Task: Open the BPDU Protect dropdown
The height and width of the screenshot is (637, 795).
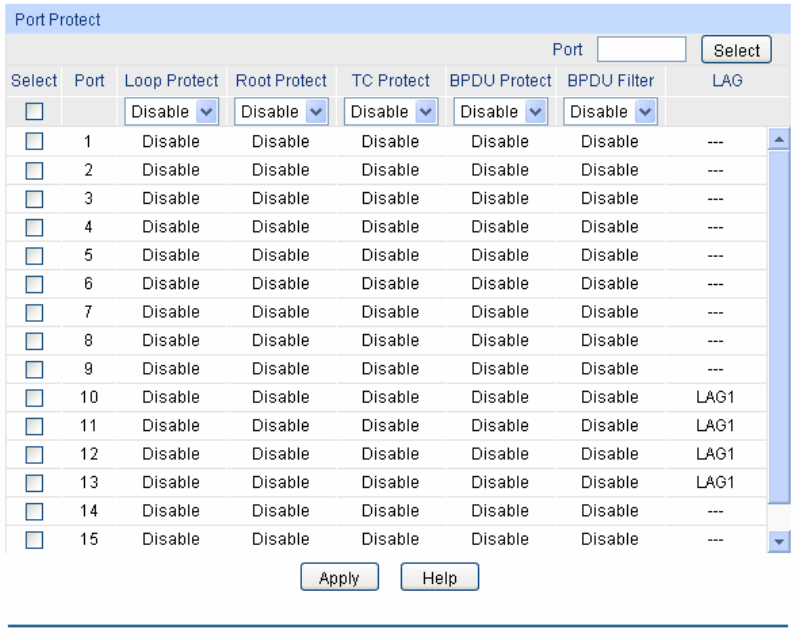Action: [x=500, y=112]
